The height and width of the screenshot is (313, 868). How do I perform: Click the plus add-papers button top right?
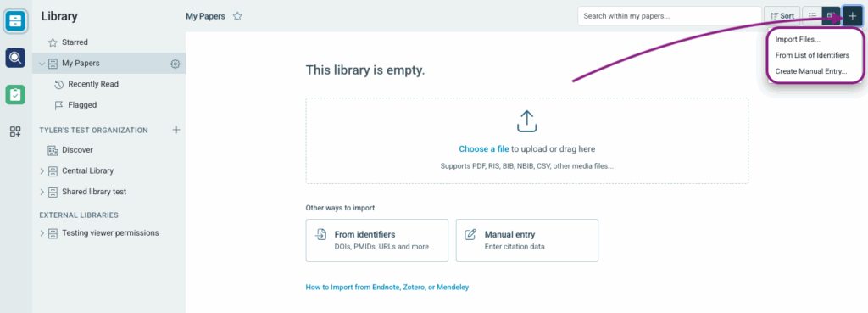coord(852,16)
